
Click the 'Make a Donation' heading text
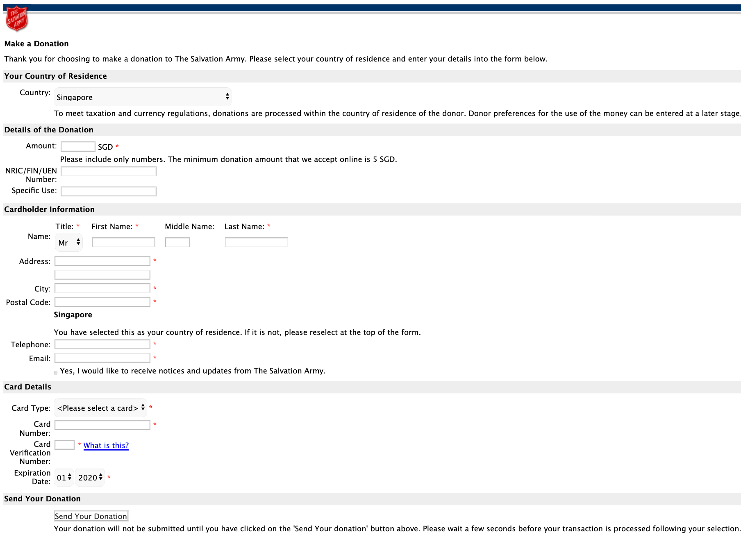point(36,44)
